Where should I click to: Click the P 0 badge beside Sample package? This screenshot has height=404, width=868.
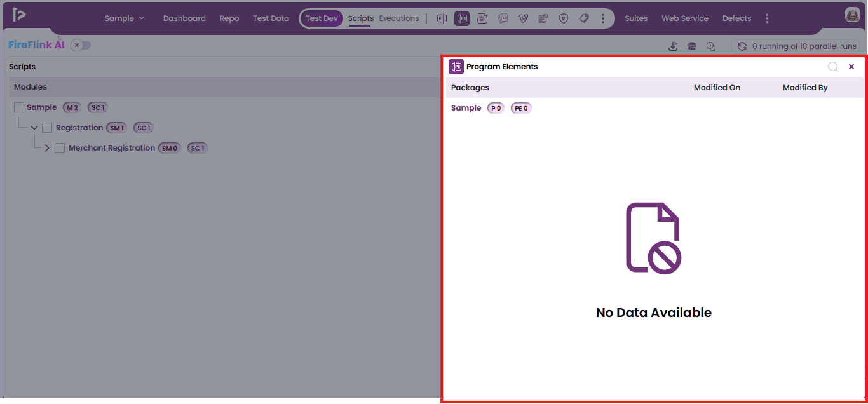(496, 108)
